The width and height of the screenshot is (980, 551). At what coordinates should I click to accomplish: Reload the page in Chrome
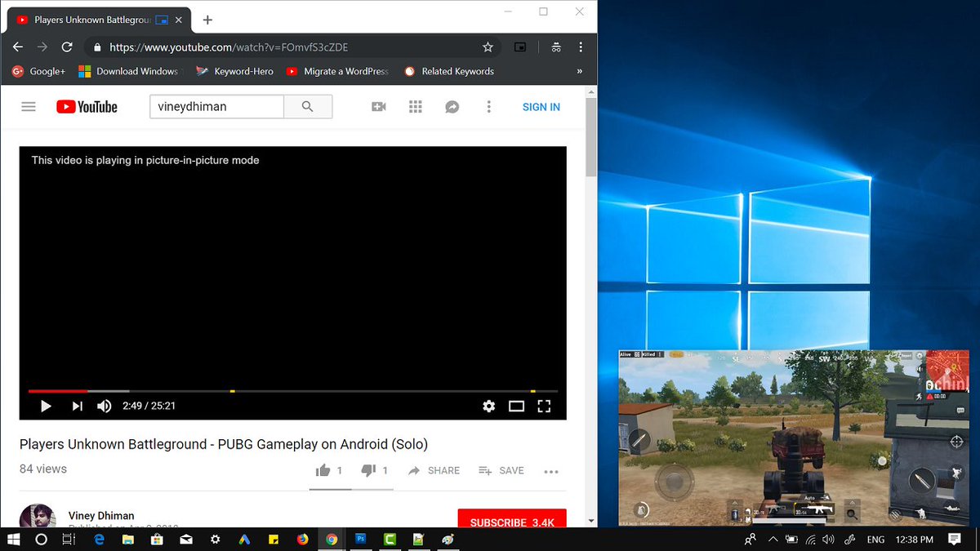coord(67,47)
